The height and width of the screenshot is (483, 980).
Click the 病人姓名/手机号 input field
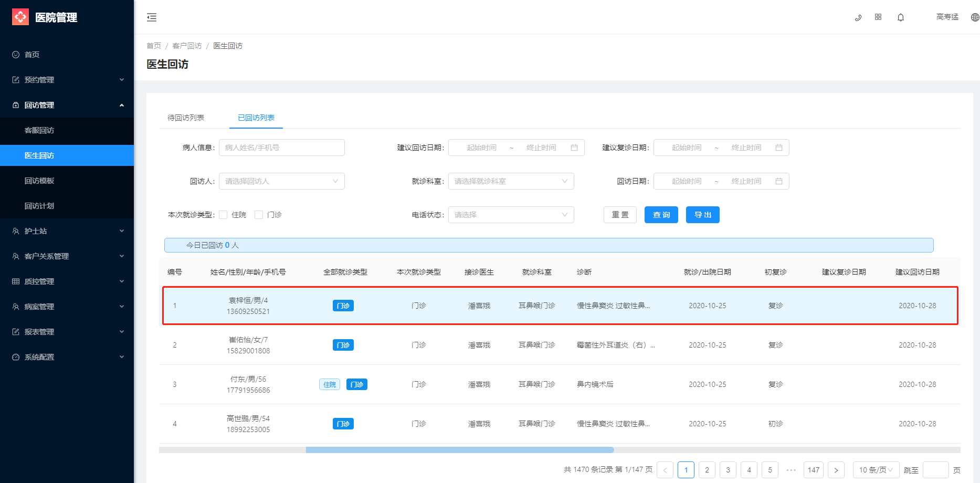pyautogui.click(x=282, y=148)
